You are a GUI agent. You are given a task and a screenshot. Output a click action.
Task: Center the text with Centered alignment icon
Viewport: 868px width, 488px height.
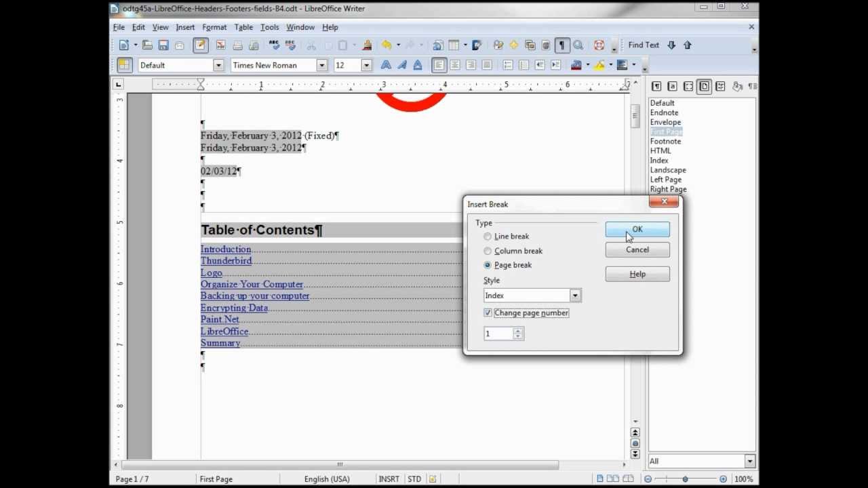[x=455, y=65]
